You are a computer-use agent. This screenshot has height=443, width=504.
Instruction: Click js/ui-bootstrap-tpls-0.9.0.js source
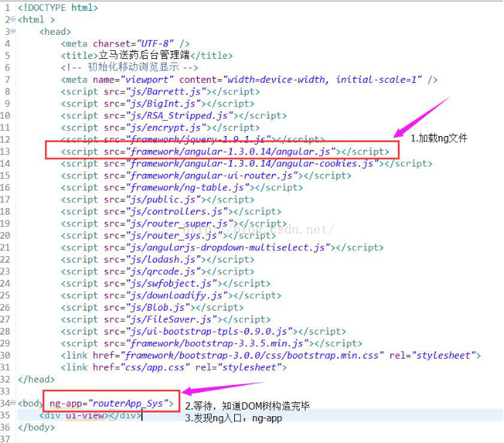coord(209,331)
